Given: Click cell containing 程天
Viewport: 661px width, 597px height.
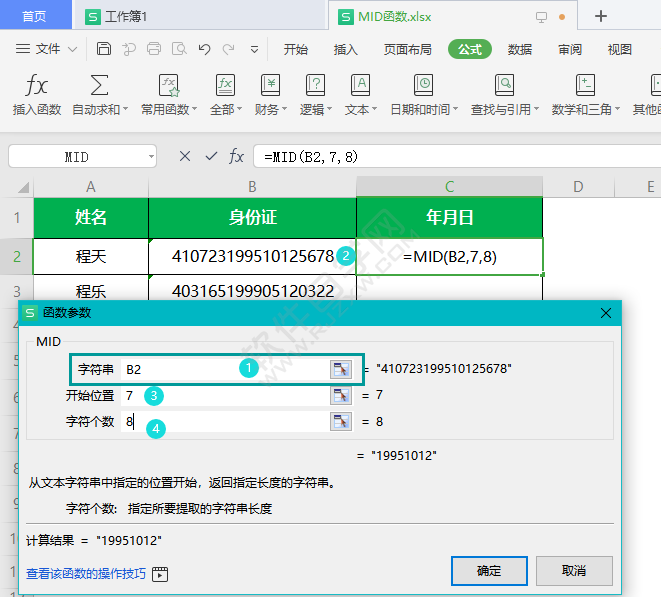Looking at the screenshot, I should pos(91,256).
